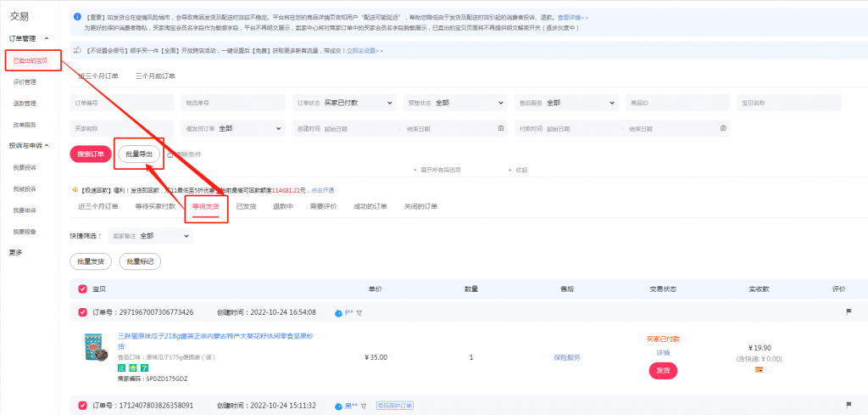Toggle the select-all checkbox beside 宝贝 header

pyautogui.click(x=82, y=289)
